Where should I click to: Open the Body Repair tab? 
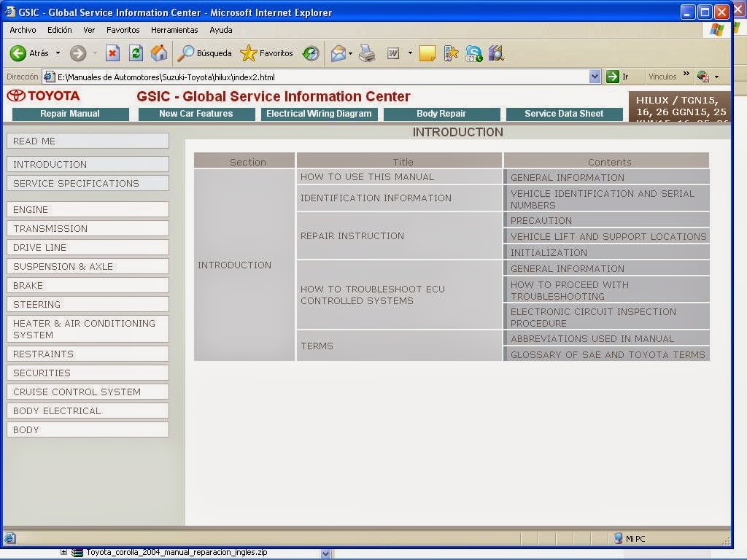441,114
